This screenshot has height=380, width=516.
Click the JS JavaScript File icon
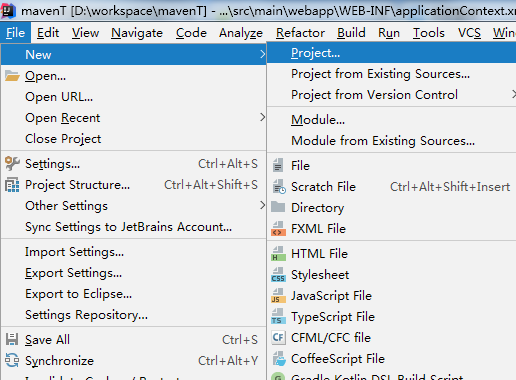[x=278, y=296]
